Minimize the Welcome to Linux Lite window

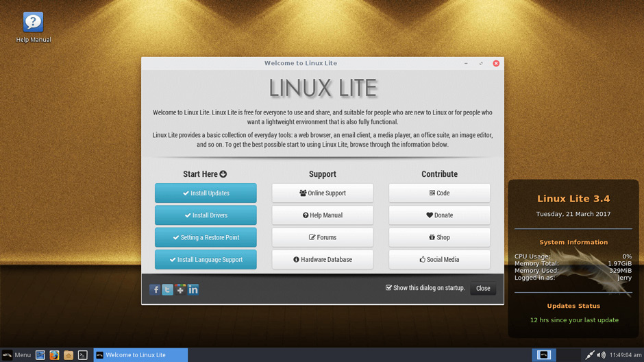point(466,63)
